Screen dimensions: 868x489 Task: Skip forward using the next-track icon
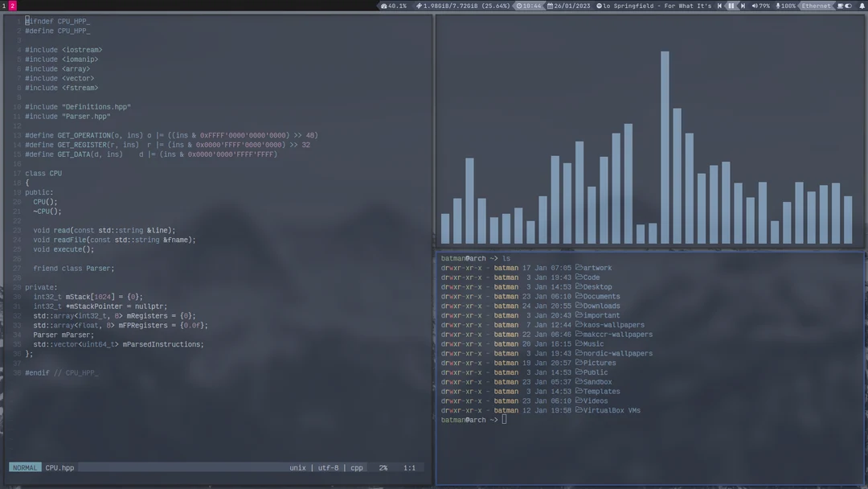click(743, 5)
